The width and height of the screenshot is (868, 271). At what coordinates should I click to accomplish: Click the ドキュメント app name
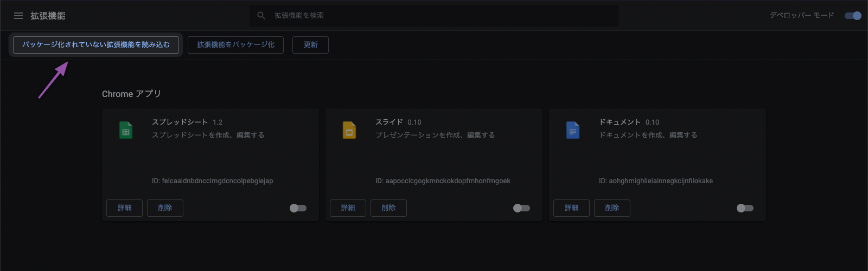(620, 122)
